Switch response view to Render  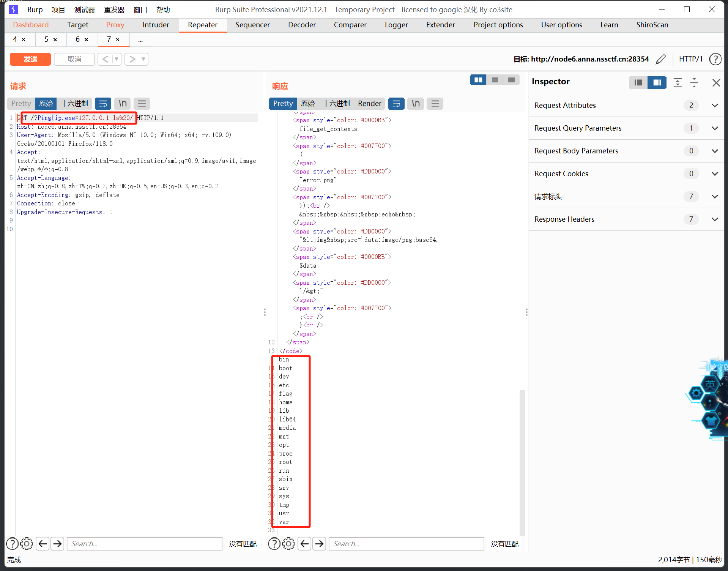click(369, 103)
